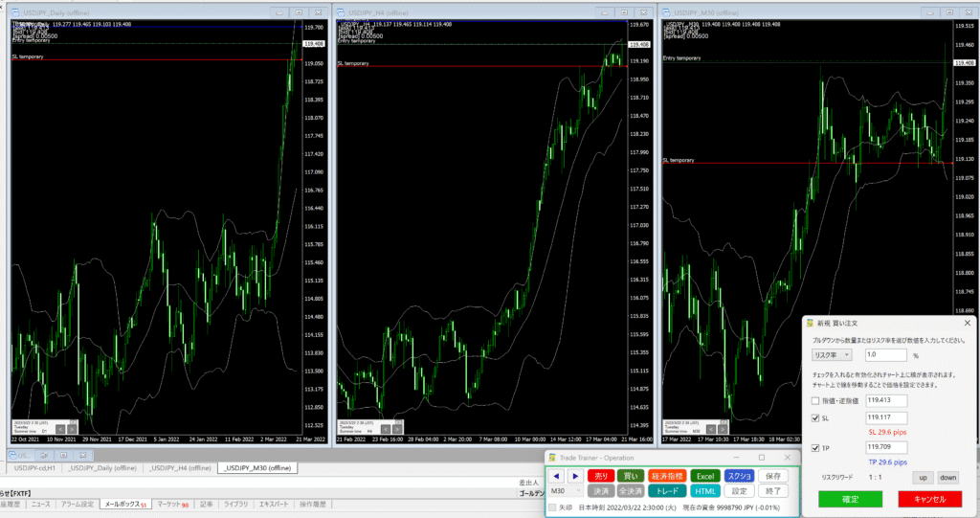Open the アラーム設定 terminal tab

pyautogui.click(x=78, y=505)
